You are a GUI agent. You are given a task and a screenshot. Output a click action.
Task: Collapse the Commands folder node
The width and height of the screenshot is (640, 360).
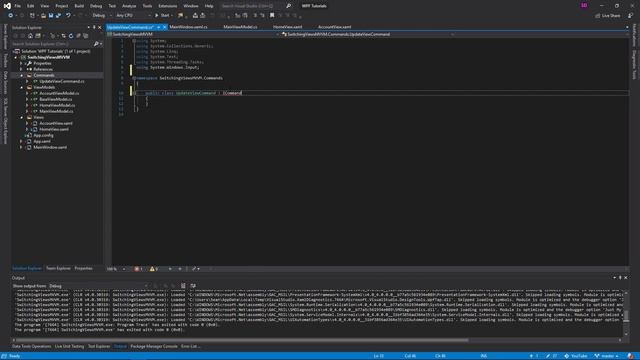[22, 76]
